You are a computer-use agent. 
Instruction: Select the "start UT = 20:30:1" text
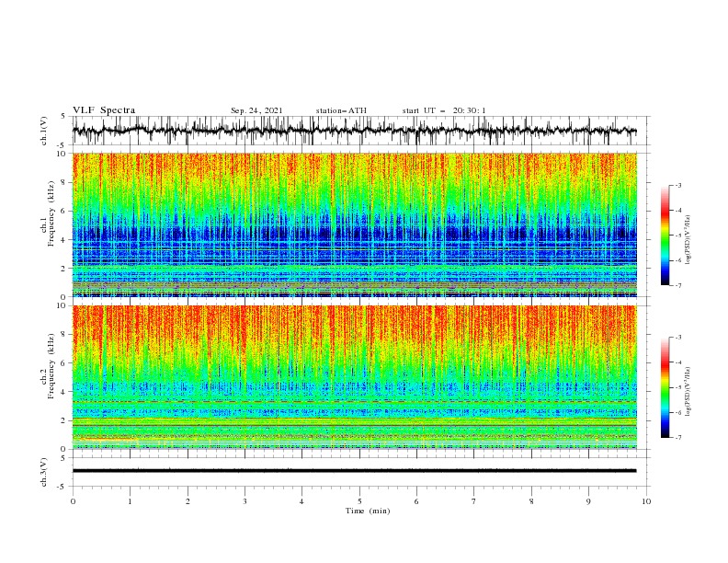point(444,110)
